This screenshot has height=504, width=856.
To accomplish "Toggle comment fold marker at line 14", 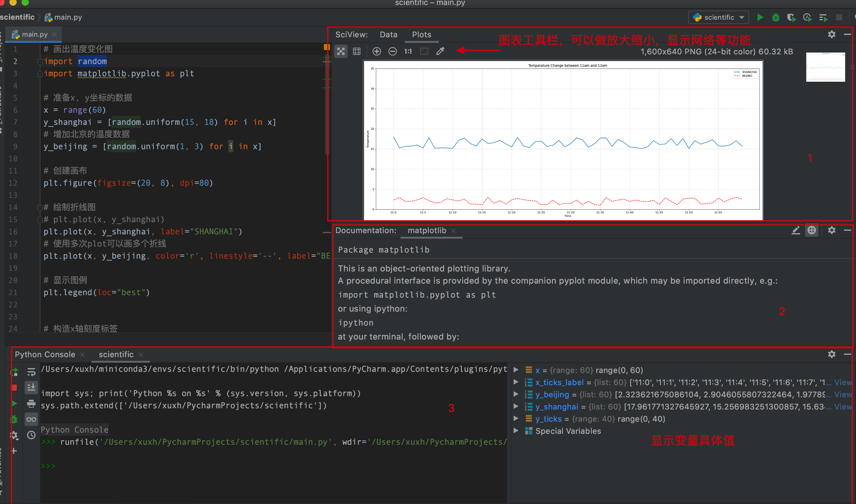I will coord(40,207).
